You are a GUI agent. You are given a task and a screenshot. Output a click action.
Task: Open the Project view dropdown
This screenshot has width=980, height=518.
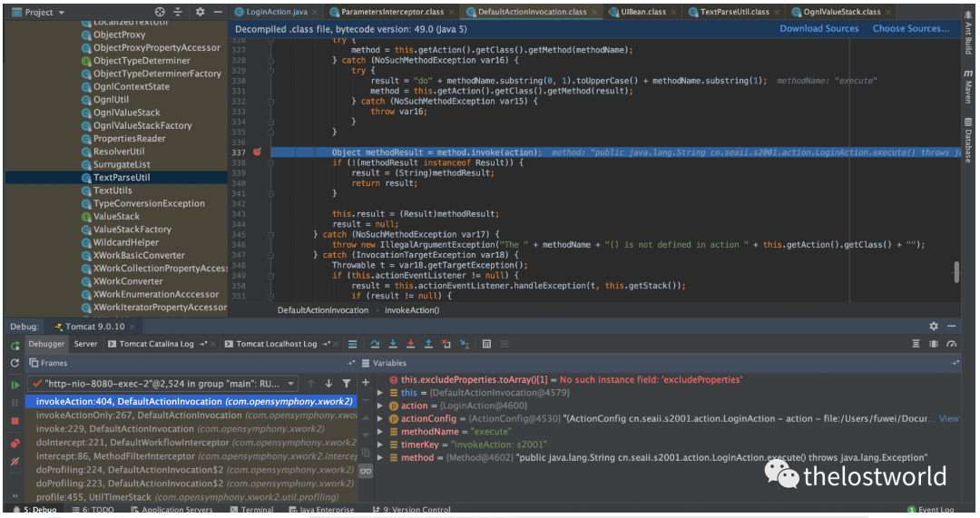click(x=61, y=13)
